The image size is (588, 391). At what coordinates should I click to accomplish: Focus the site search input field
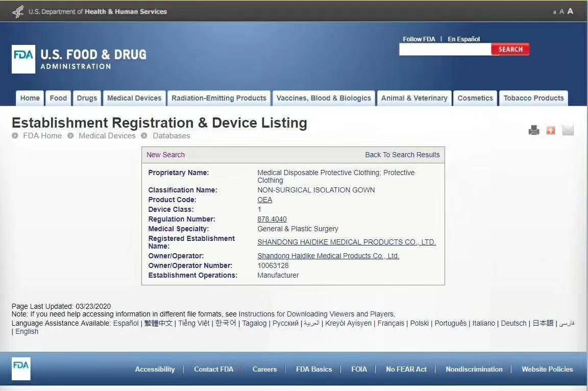(445, 50)
